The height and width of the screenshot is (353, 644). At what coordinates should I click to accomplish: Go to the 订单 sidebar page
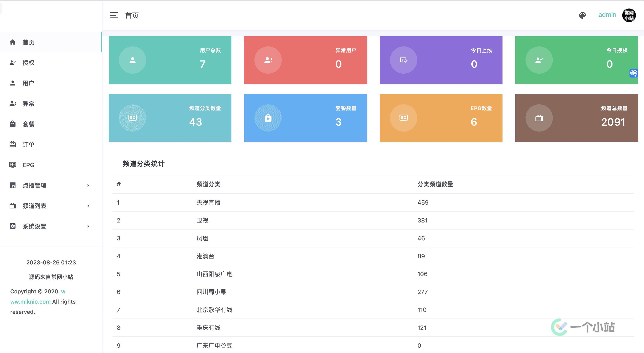pyautogui.click(x=28, y=144)
